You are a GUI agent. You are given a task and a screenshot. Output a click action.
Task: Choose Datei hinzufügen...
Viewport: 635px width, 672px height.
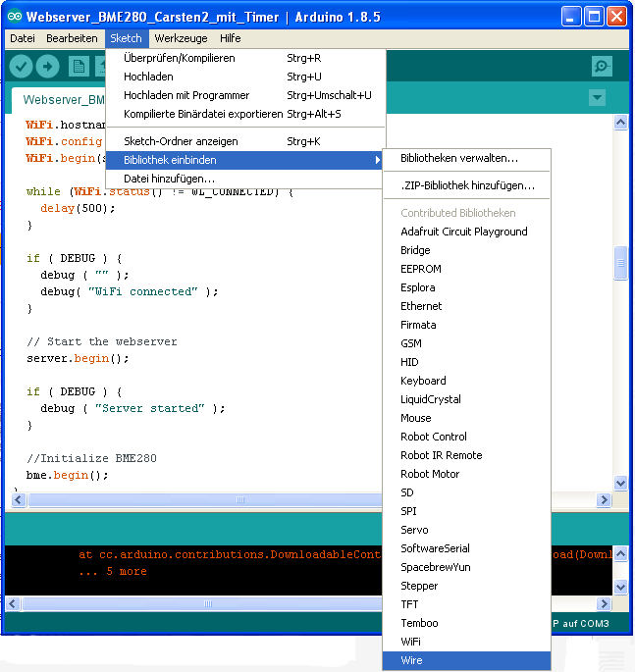(x=244, y=179)
